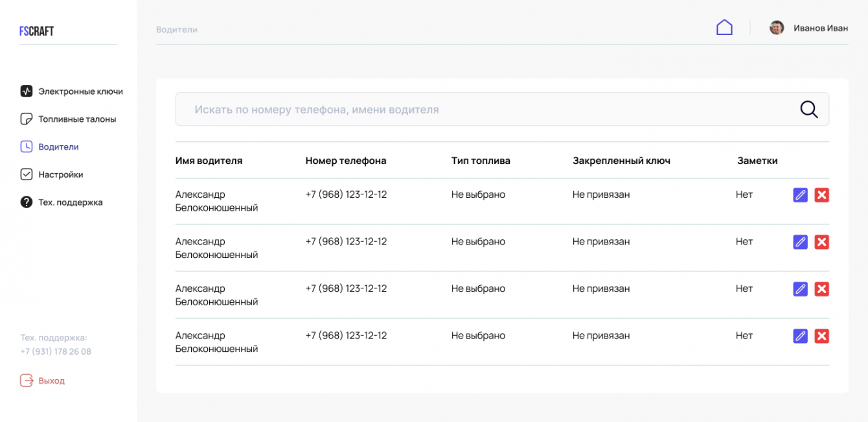Delete the first driver row with red X

coord(821,195)
